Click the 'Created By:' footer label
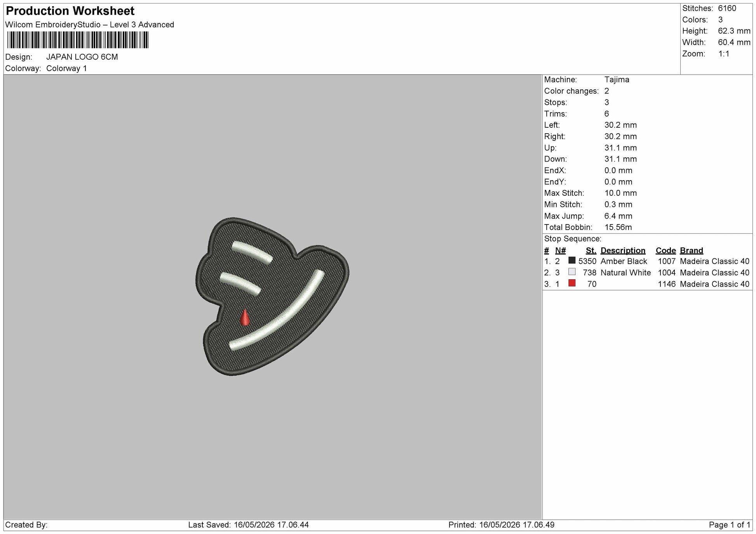Image resolution: width=756 pixels, height=534 pixels. point(26,525)
